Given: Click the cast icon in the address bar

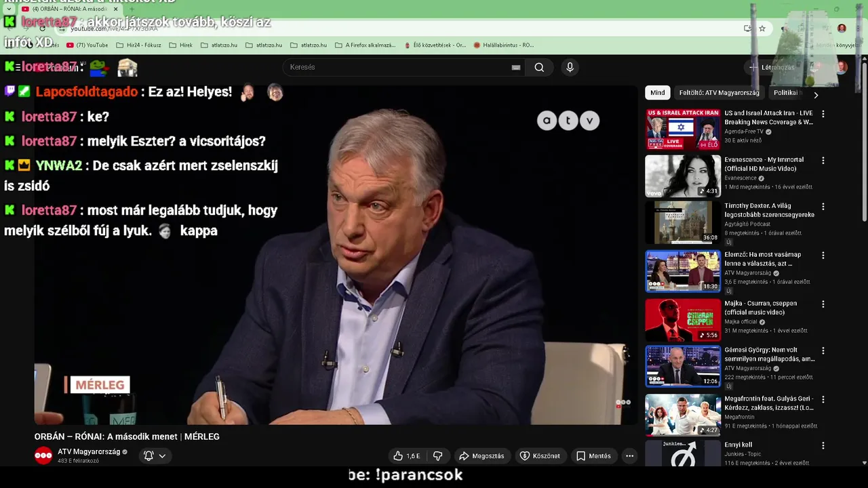Looking at the screenshot, I should (x=747, y=28).
